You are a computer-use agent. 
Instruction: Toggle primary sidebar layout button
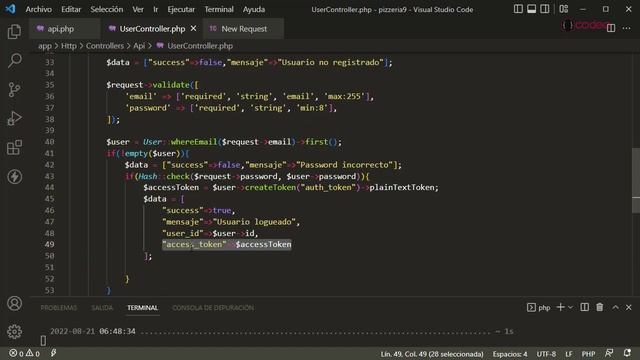pyautogui.click(x=518, y=9)
